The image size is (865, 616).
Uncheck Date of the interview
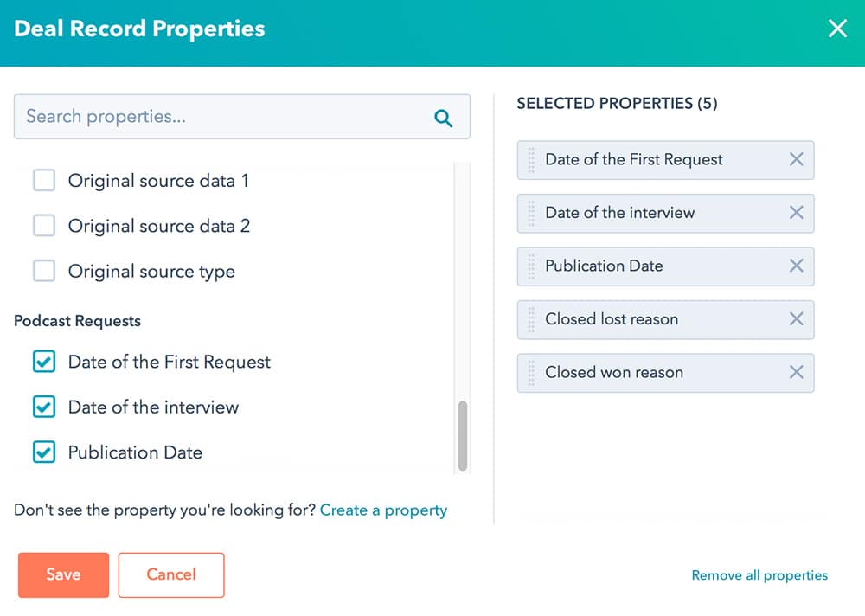(44, 407)
